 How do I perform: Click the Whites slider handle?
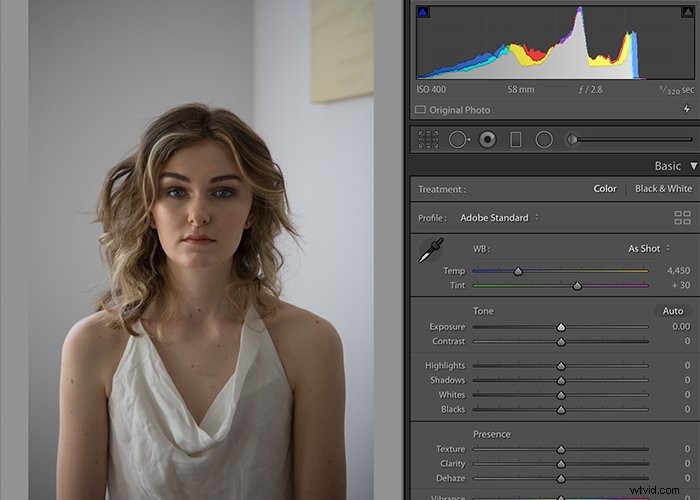click(561, 396)
